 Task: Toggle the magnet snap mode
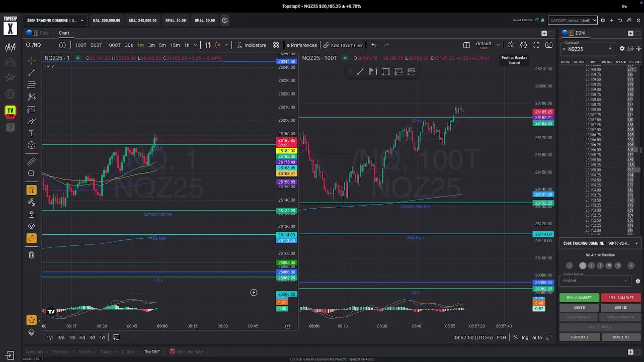click(x=31, y=190)
